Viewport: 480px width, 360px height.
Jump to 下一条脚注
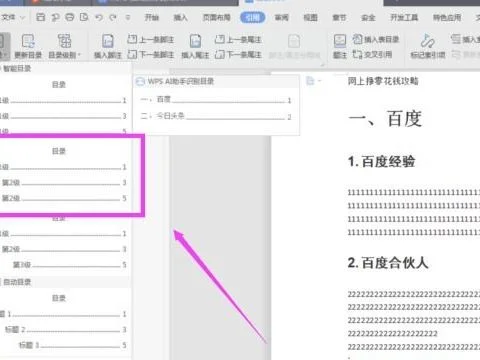click(151, 54)
